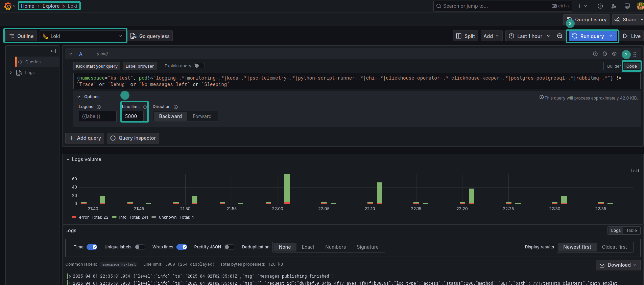The image size is (644, 285).
Task: Open the Last 1 hour time picker
Action: coord(529,36)
